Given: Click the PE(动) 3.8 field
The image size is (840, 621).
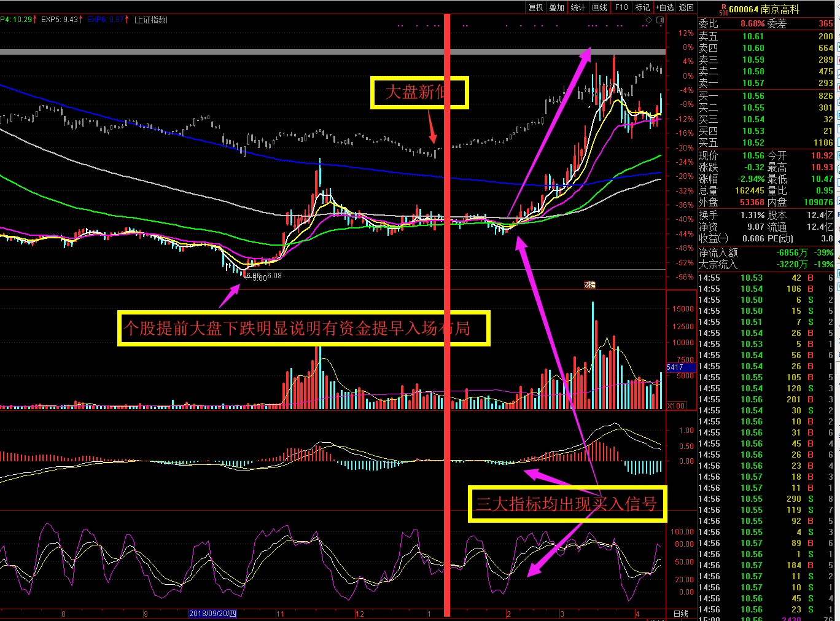Looking at the screenshot, I should (800, 238).
